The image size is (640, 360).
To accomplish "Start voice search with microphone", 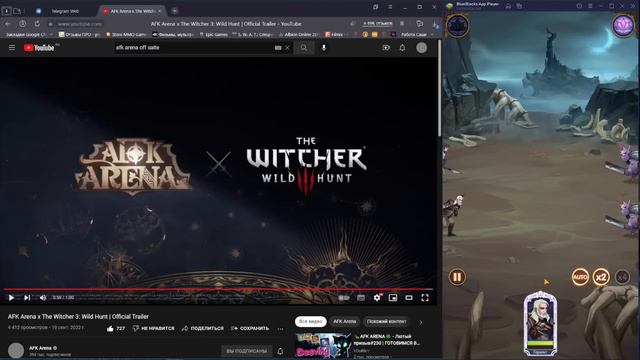I will pyautogui.click(x=324, y=48).
